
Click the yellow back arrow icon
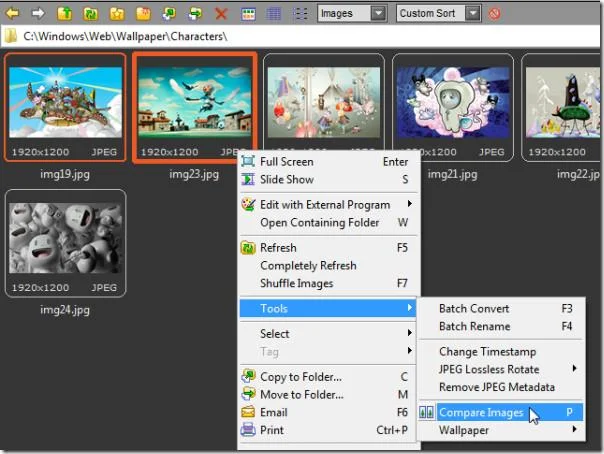coord(12,13)
